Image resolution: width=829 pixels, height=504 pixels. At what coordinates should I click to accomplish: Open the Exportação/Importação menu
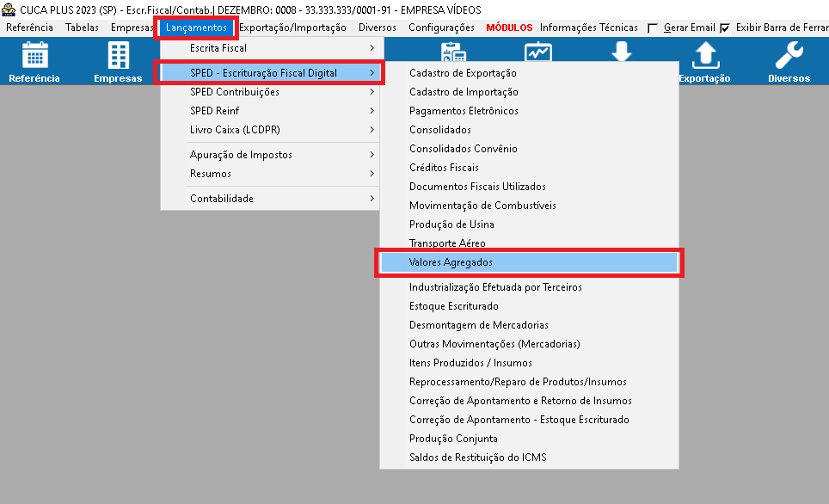coord(293,28)
